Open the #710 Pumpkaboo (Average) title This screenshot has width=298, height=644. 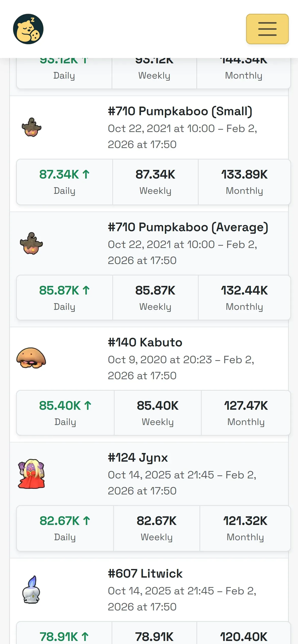pyautogui.click(x=188, y=227)
